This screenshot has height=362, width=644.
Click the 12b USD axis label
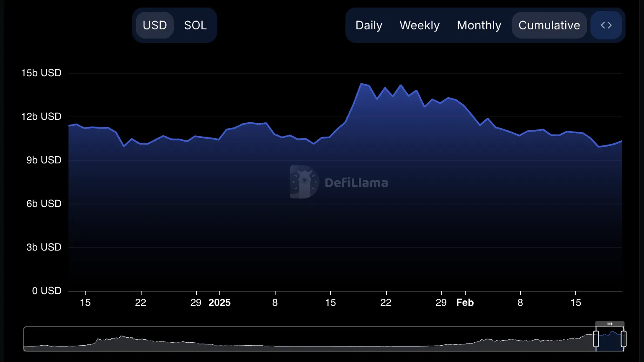coord(41,116)
